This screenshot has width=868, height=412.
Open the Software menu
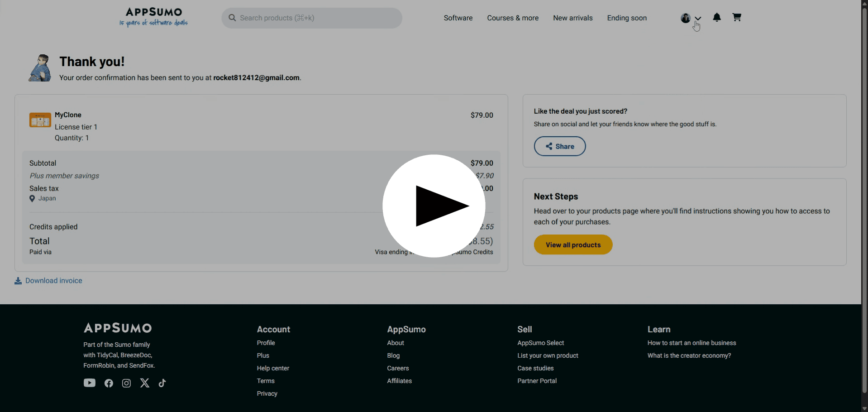coord(458,18)
